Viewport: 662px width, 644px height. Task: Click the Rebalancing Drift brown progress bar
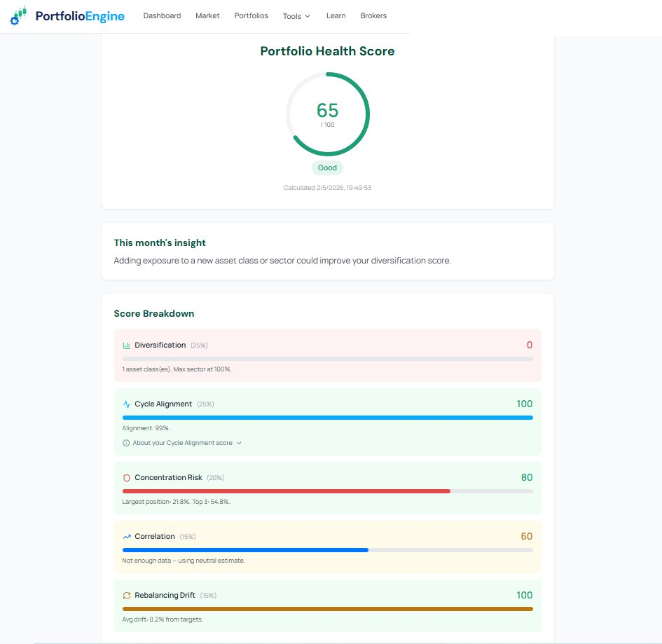tap(328, 609)
